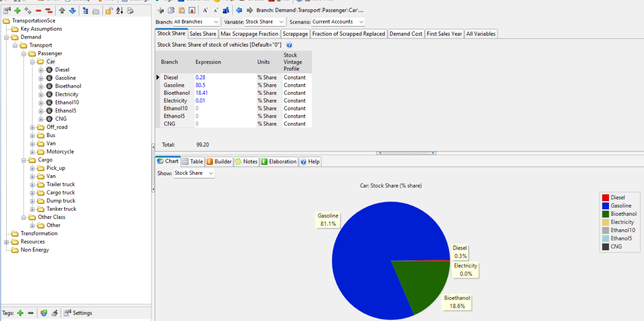644x321 pixels.
Task: Click the copy icon in data toolbar
Action: point(171,10)
